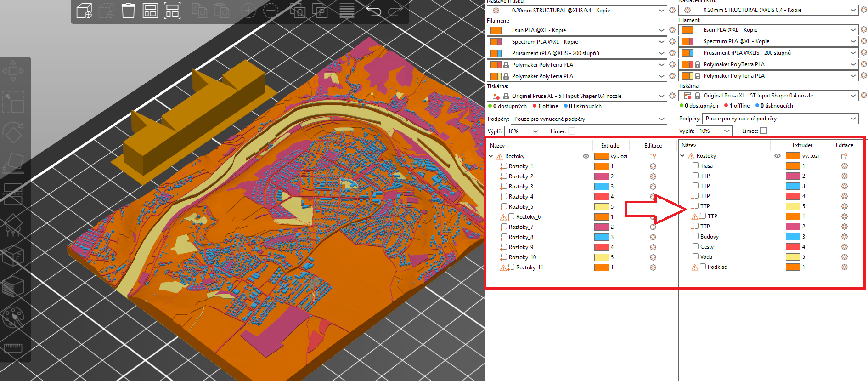Click the Add object cube icon
Viewport: 868px width, 381px height.
(x=84, y=11)
